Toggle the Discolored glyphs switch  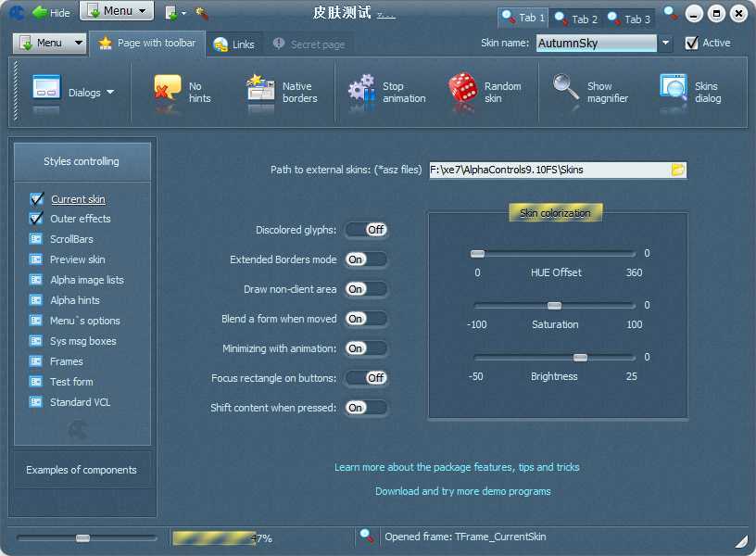click(x=366, y=230)
